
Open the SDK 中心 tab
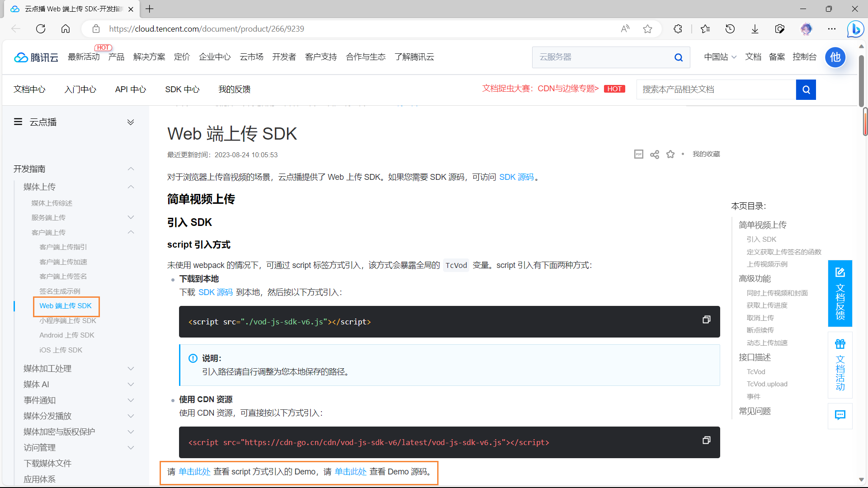click(x=182, y=89)
